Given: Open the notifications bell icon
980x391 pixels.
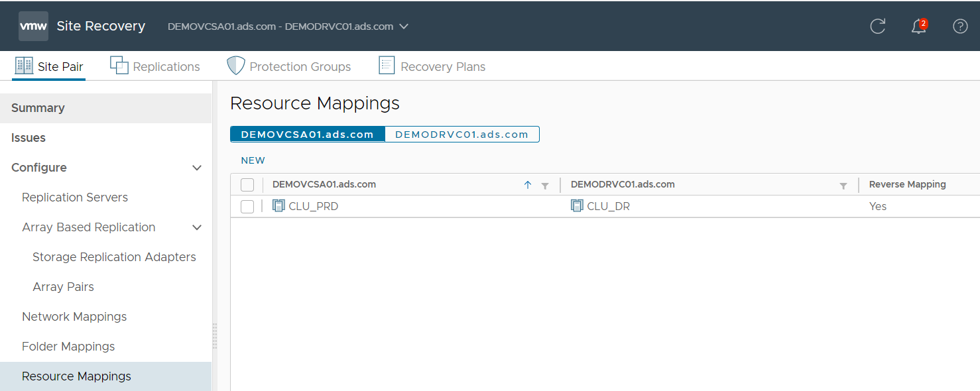Looking at the screenshot, I should point(918,27).
